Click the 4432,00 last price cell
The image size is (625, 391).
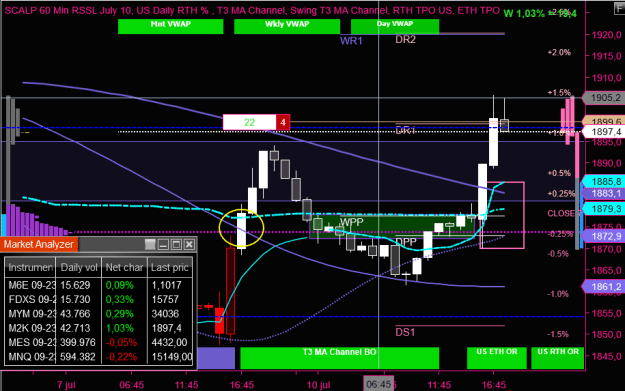click(169, 342)
